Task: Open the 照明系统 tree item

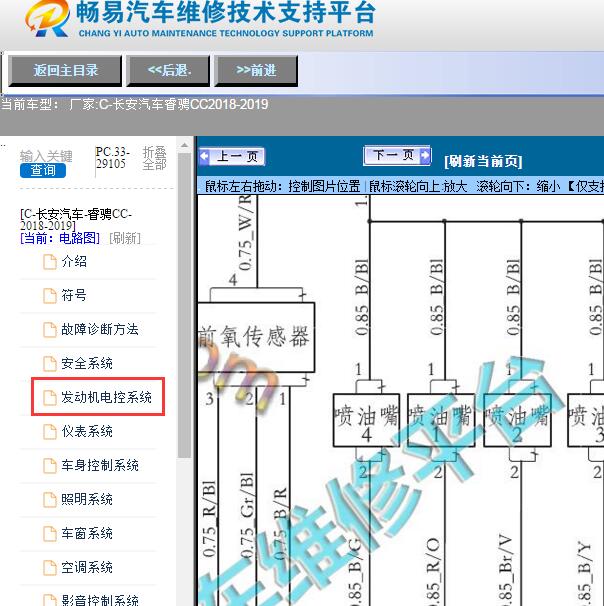Action: tap(87, 499)
